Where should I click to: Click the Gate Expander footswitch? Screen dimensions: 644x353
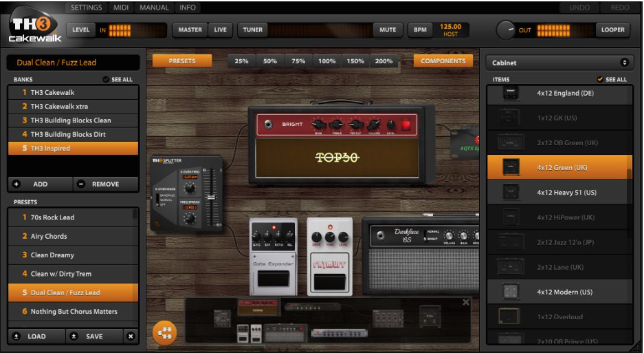click(x=273, y=279)
